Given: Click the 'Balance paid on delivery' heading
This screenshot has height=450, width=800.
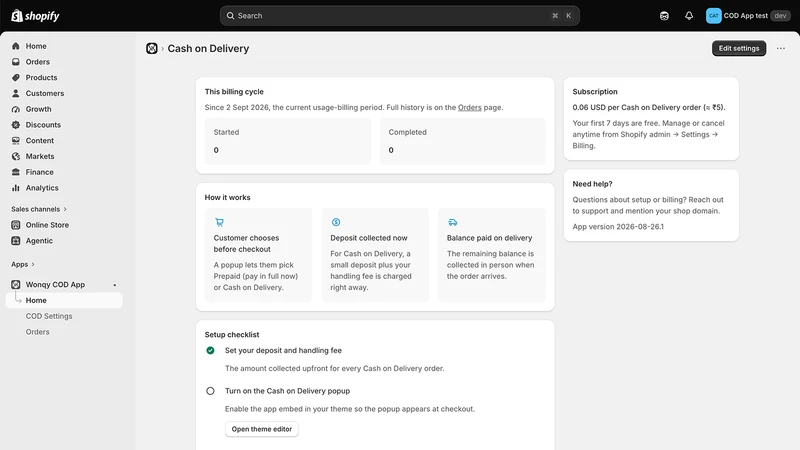Looking at the screenshot, I should (489, 238).
